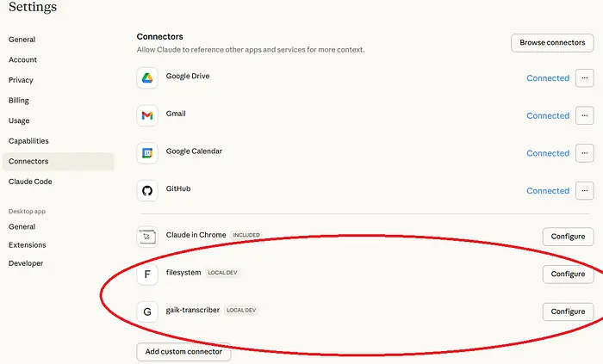Click Connected status link for Gmail

click(x=548, y=115)
